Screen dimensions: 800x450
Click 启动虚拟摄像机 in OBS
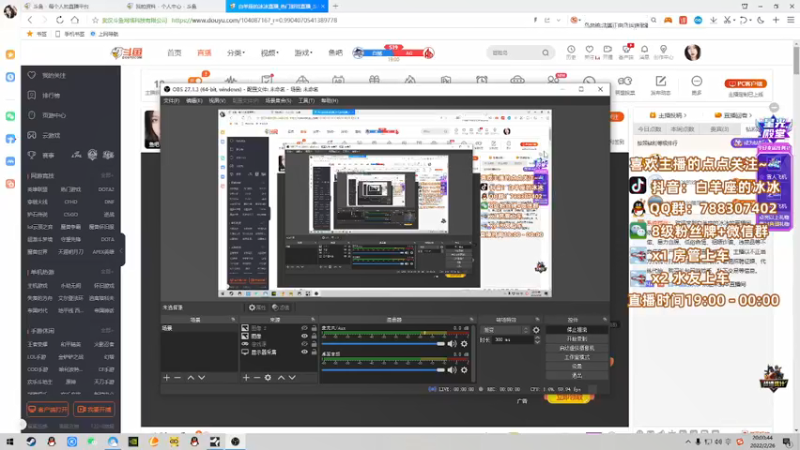(x=577, y=348)
